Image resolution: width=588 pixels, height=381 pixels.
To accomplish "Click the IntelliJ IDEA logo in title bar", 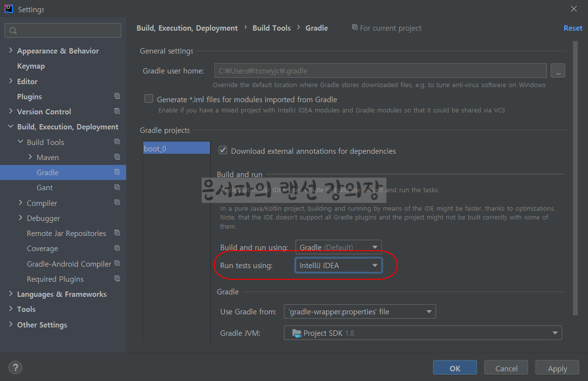I will coord(9,9).
